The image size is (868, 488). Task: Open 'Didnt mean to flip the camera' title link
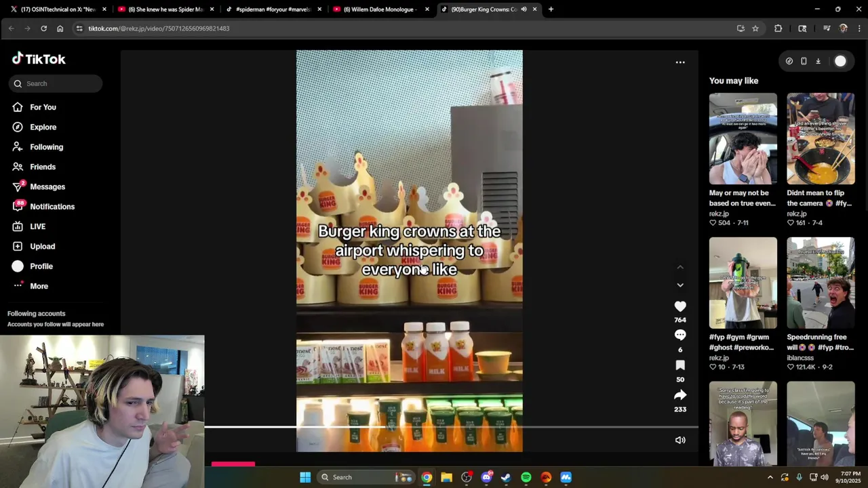coord(820,198)
